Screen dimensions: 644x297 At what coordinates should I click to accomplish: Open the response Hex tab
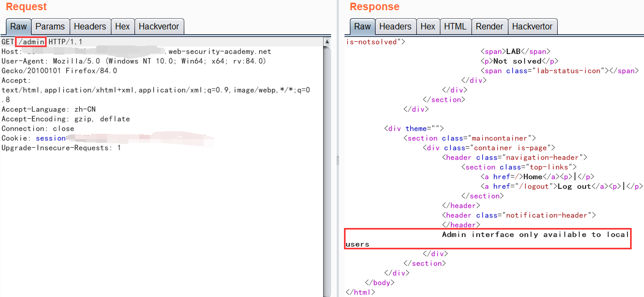[428, 26]
